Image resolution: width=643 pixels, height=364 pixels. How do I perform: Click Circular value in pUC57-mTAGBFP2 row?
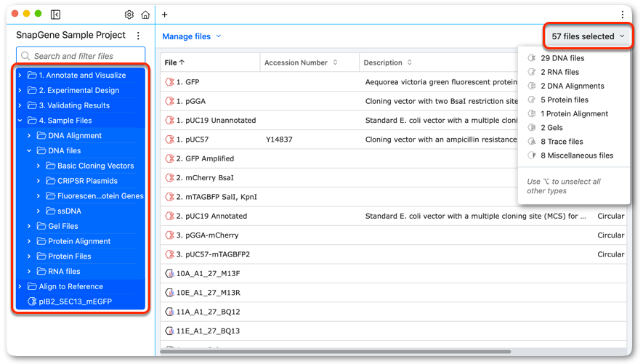pos(610,254)
